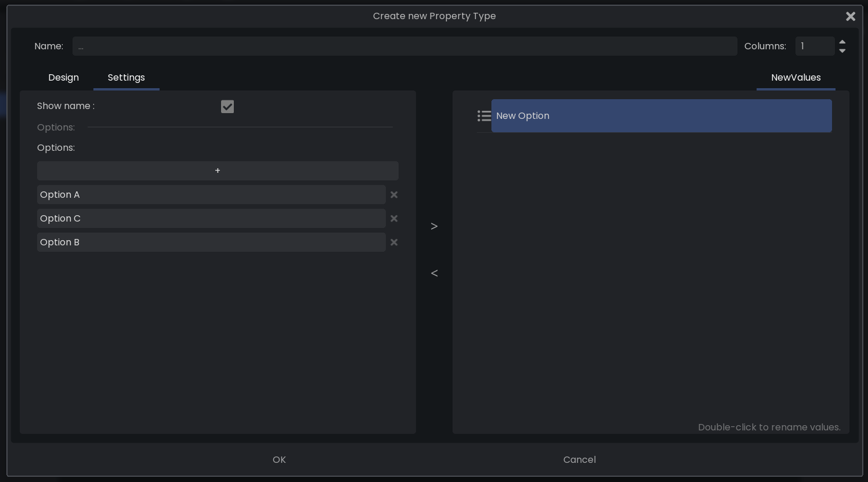Viewport: 868px width, 482px height.
Task: Focus the Name input field
Action: pos(405,46)
